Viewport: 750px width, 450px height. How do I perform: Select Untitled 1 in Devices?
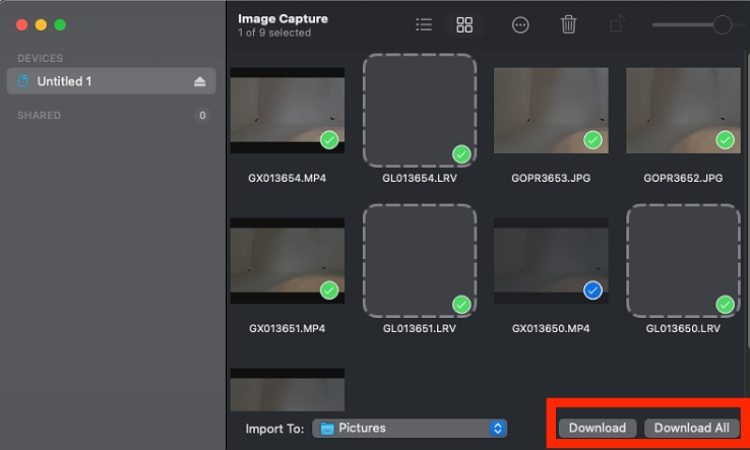click(x=111, y=81)
